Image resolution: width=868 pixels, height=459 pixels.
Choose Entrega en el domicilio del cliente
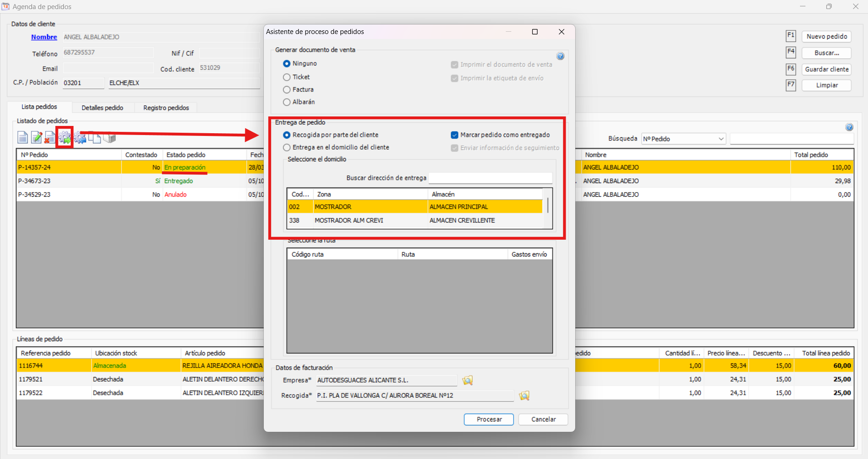[287, 148]
